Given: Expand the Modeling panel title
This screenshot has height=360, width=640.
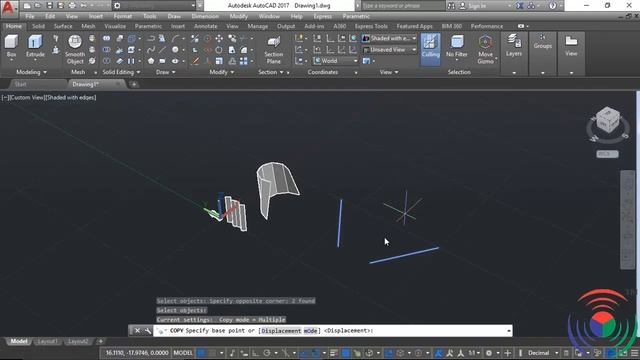Looking at the screenshot, I should [31, 72].
